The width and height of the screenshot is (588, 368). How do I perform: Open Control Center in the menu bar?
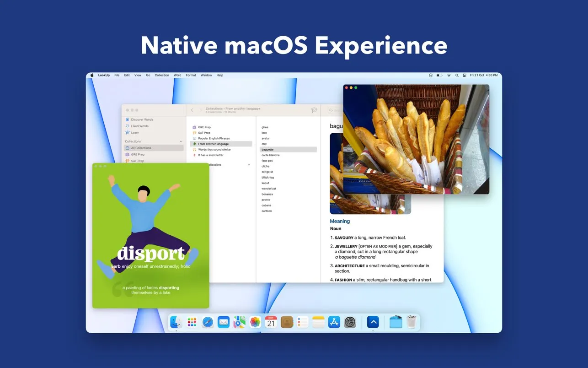(x=465, y=75)
